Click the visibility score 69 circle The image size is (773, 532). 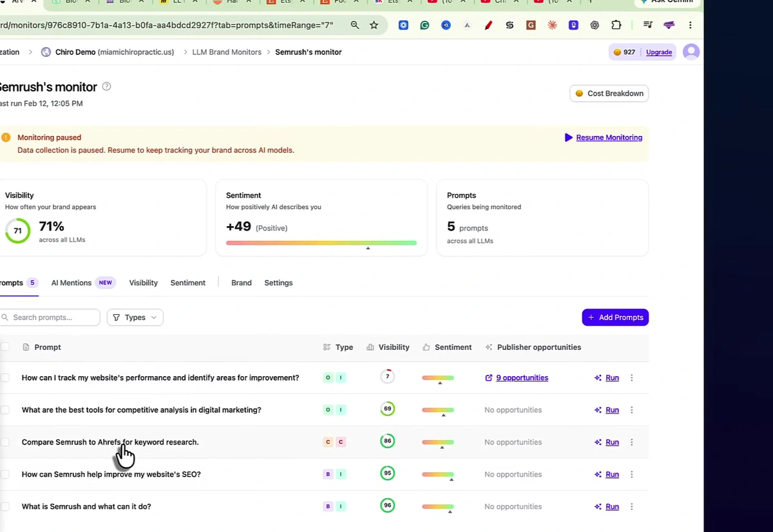(x=387, y=409)
